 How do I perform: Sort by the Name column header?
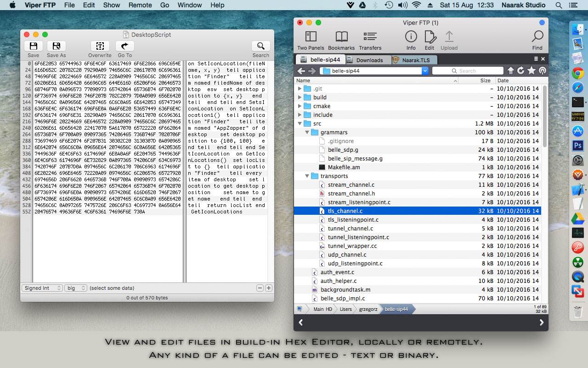377,80
